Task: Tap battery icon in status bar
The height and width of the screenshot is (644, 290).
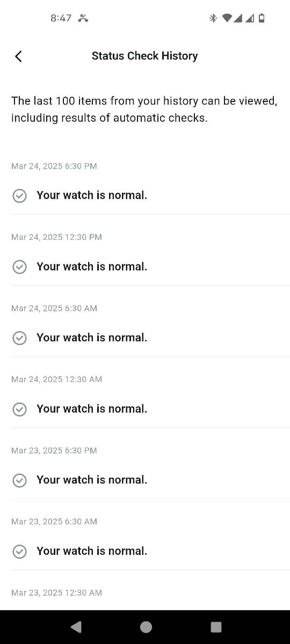Action: pyautogui.click(x=262, y=18)
